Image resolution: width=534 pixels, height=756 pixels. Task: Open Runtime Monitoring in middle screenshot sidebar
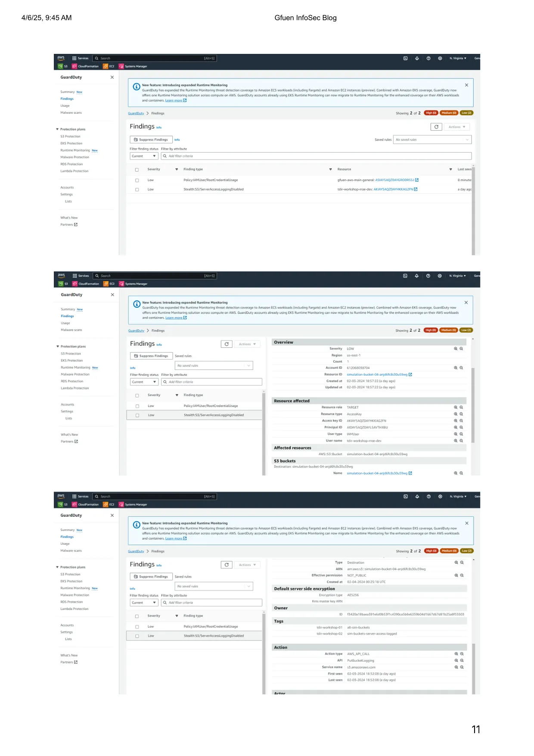(x=75, y=367)
